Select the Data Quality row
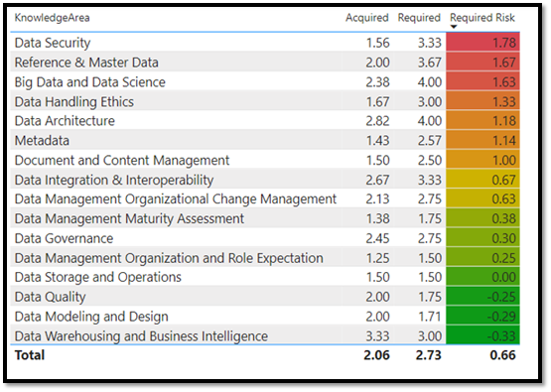The height and width of the screenshot is (392, 551). coord(265,297)
